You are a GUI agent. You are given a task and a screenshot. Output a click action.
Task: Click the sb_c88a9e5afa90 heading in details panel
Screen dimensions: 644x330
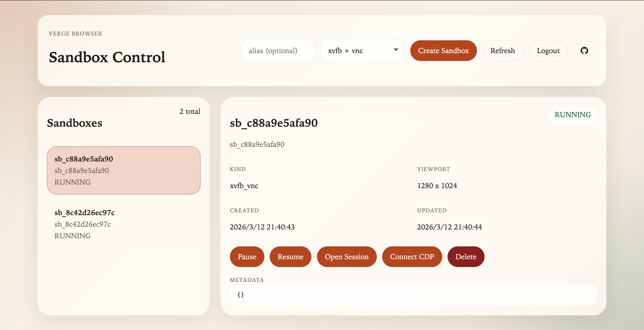point(274,123)
